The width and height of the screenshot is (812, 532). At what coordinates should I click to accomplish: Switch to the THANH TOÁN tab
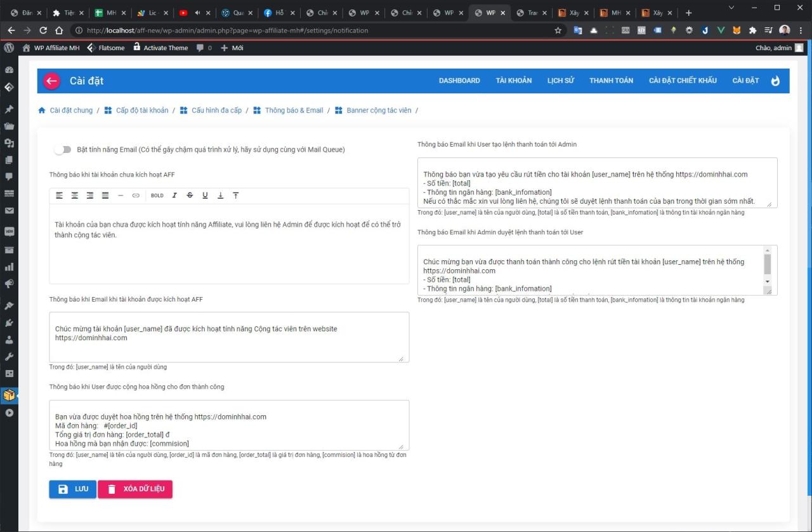[x=610, y=81]
